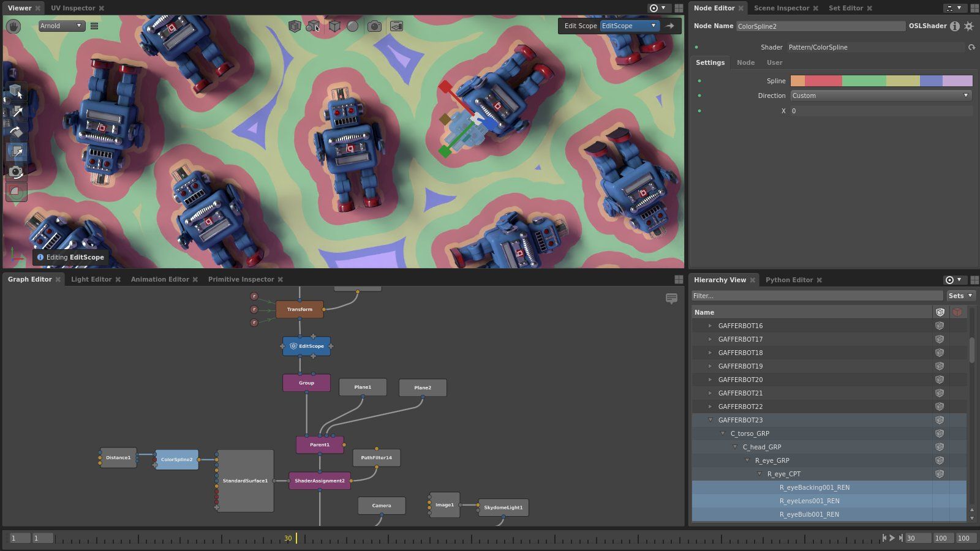Open the Direction dropdown currently set to Custom

(x=880, y=96)
